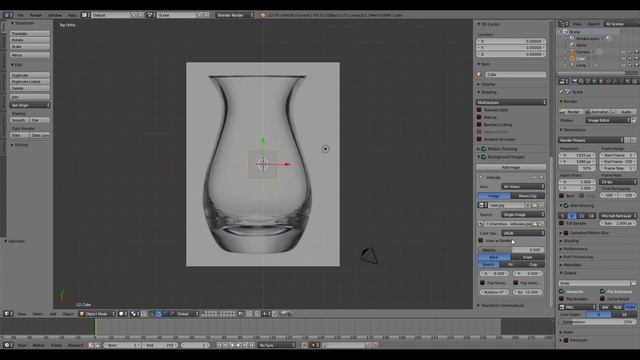
Task: Open the pivot point selector
Action: pyautogui.click(x=135, y=313)
